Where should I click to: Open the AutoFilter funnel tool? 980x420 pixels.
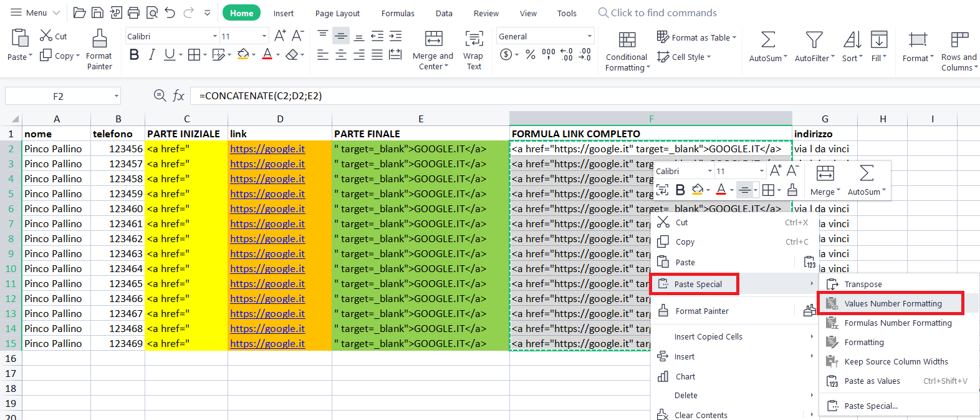click(813, 41)
